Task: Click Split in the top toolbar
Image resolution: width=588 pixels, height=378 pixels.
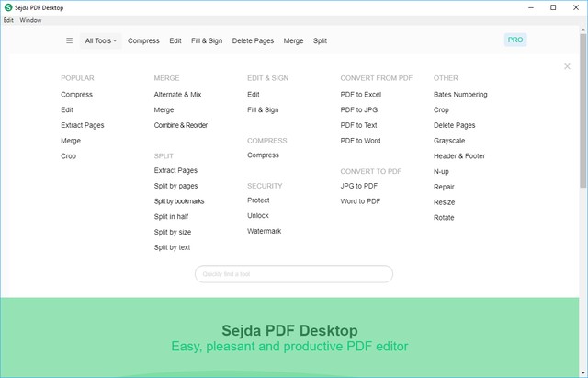Action: pos(320,40)
